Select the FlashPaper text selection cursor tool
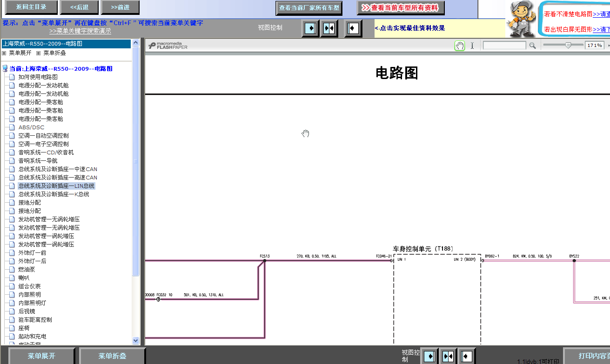The width and height of the screenshot is (610, 364). pos(472,46)
